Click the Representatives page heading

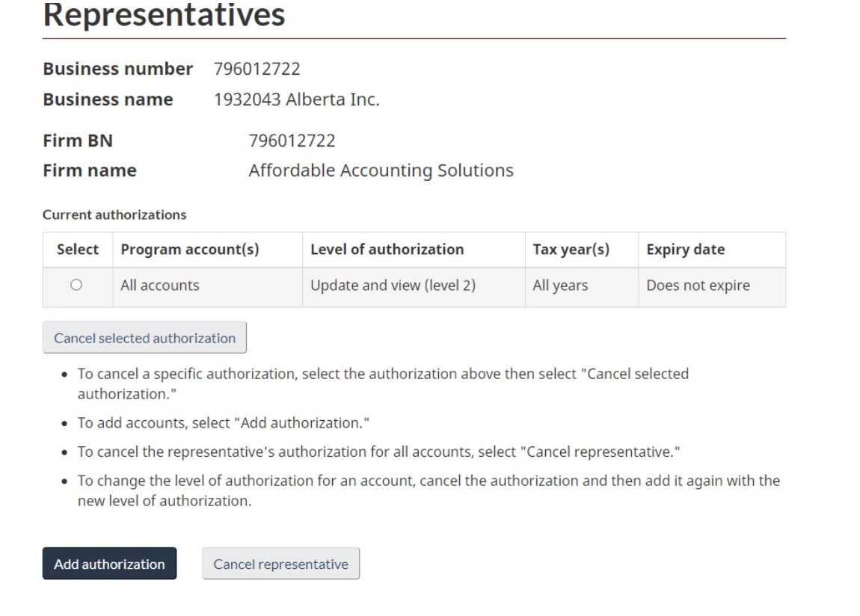[x=164, y=14]
